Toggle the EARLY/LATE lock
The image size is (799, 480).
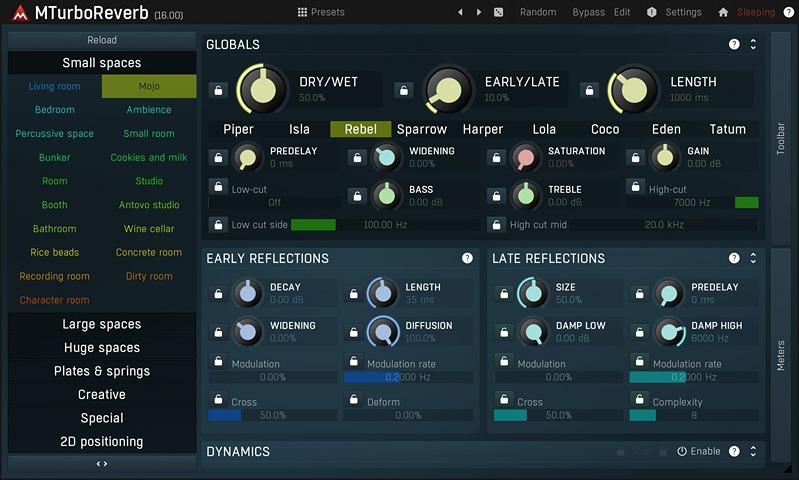404,90
